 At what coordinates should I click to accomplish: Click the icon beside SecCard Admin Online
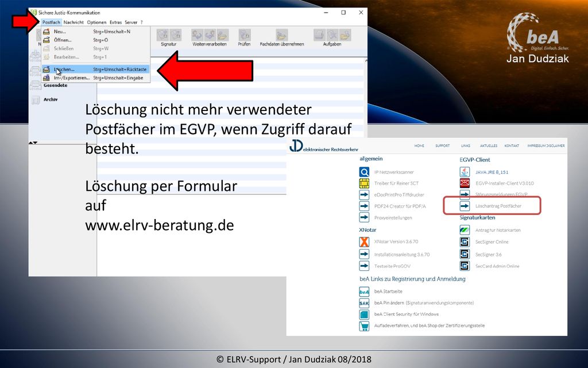(465, 266)
